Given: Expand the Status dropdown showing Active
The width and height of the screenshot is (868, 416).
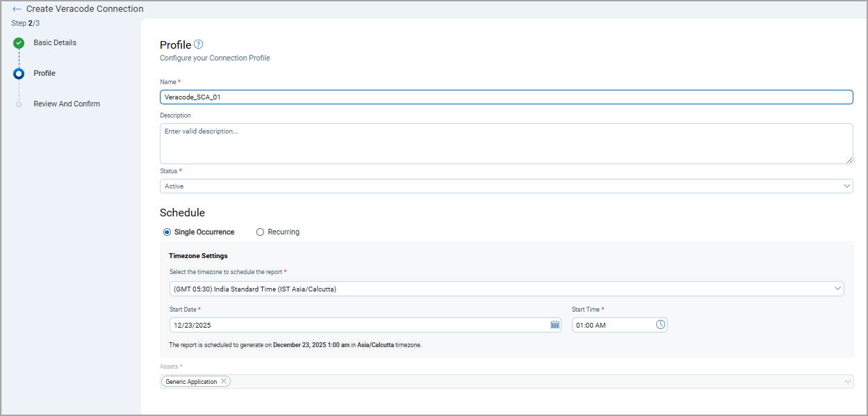Looking at the screenshot, I should pyautogui.click(x=846, y=186).
